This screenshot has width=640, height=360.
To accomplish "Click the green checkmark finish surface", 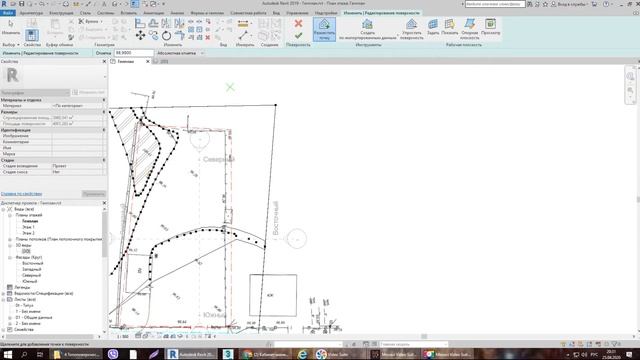I will click(x=298, y=36).
